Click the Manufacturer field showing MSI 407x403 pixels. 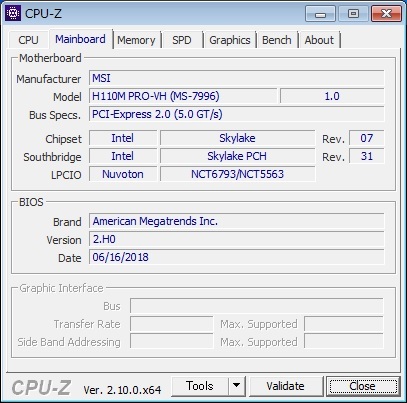(x=237, y=78)
